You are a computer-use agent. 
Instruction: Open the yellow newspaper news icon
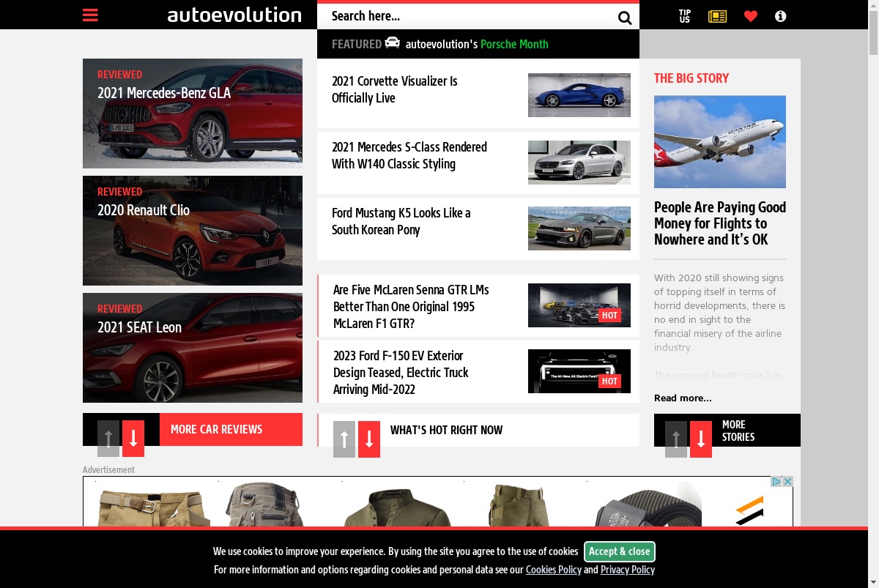[717, 16]
